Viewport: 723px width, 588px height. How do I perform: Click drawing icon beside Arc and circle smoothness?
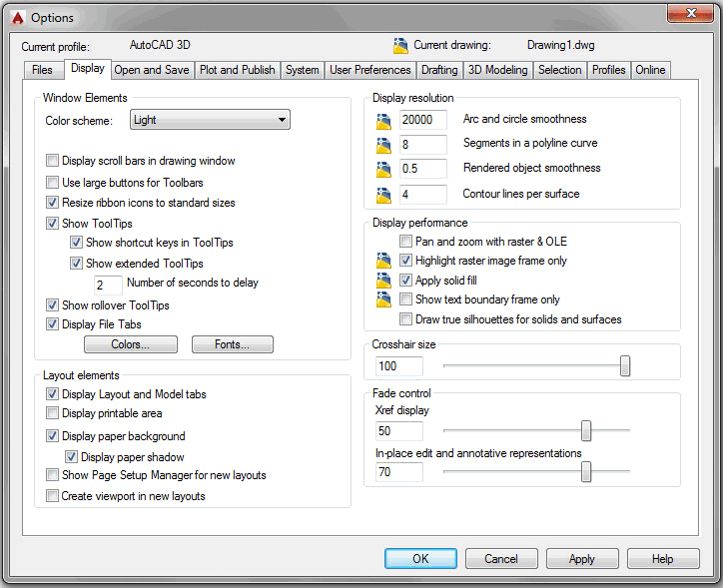click(x=384, y=121)
